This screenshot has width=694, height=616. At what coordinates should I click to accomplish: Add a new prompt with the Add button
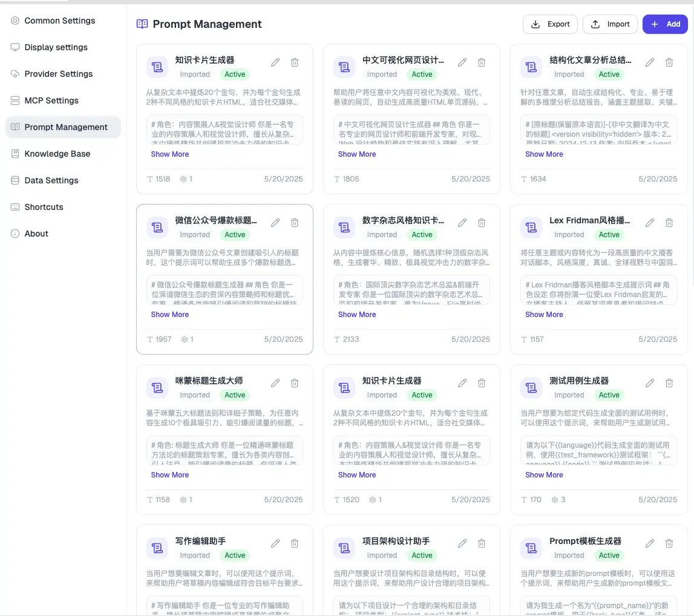click(665, 24)
